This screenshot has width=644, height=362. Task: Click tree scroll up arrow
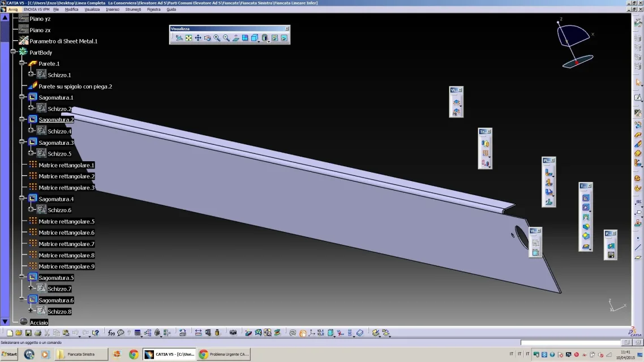coord(5,18)
